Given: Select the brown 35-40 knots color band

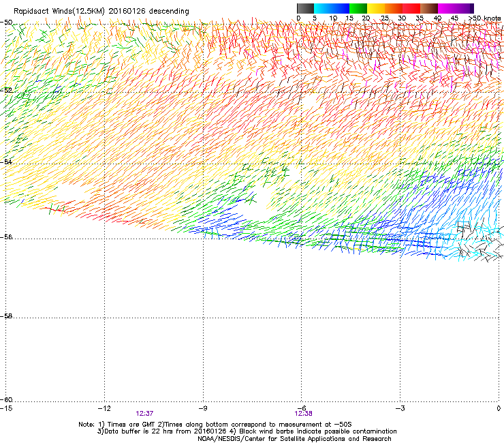Looking at the screenshot, I should (x=429, y=8).
